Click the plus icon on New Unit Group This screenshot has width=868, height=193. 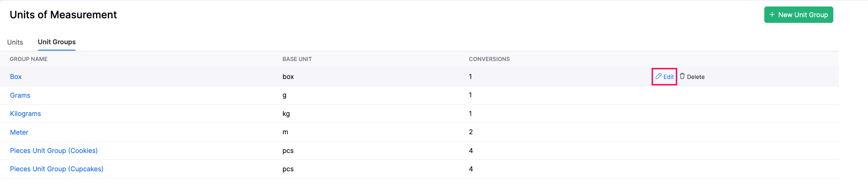(772, 14)
